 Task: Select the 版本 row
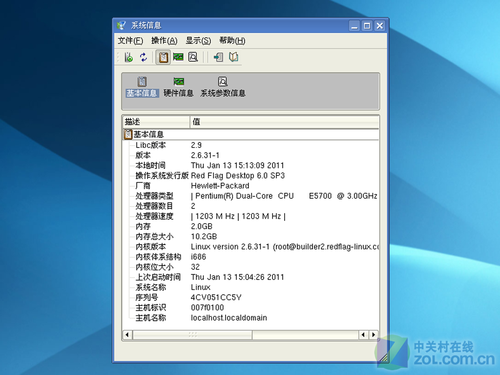251,155
